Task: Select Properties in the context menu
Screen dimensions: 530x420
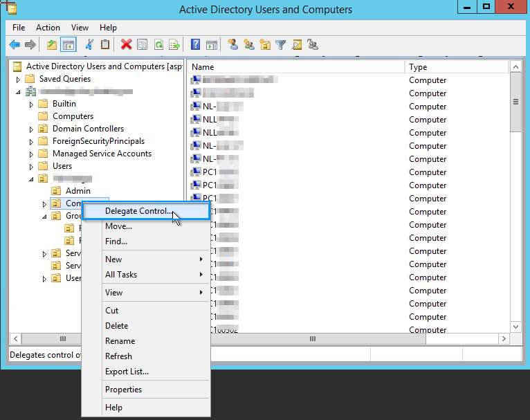Action: click(x=123, y=390)
